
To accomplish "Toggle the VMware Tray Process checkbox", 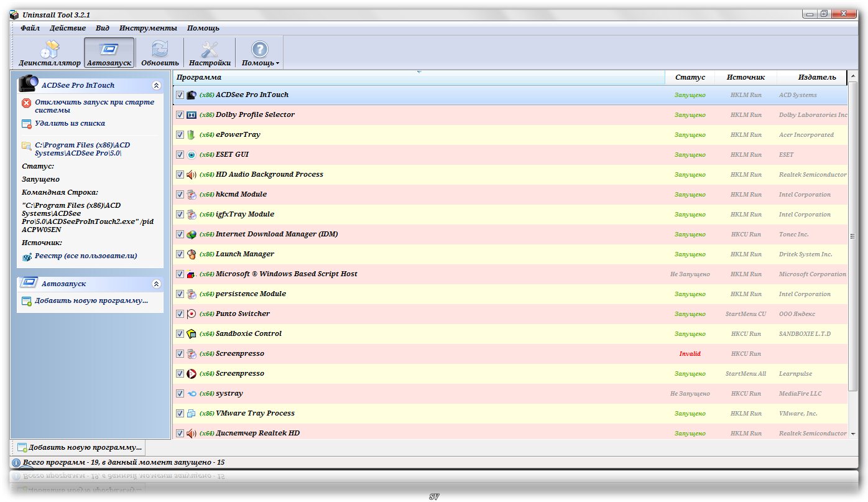I will click(180, 414).
